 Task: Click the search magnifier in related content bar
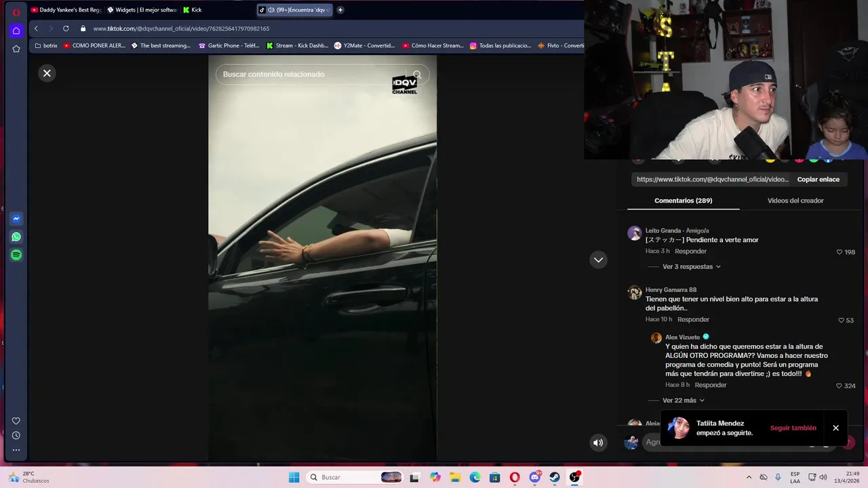417,75
